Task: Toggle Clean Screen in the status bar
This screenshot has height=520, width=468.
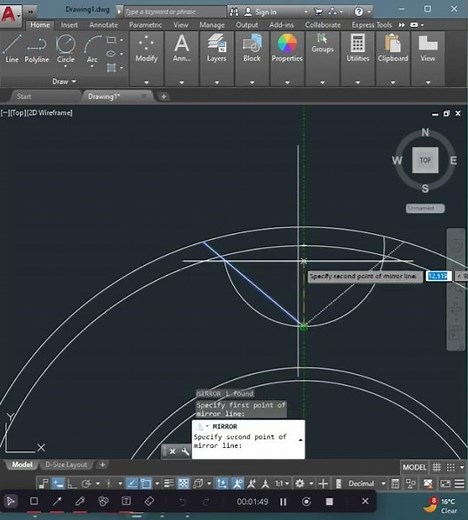Action: [x=445, y=483]
